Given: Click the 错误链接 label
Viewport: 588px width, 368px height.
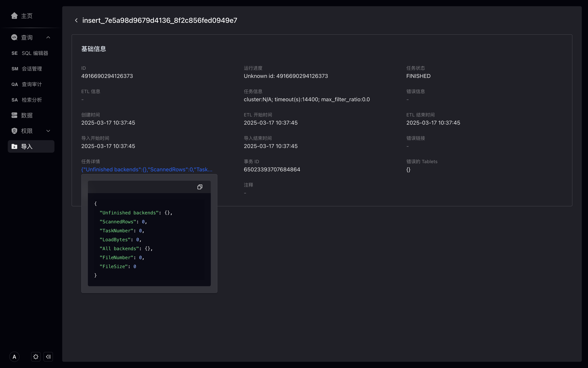Looking at the screenshot, I should (416, 138).
